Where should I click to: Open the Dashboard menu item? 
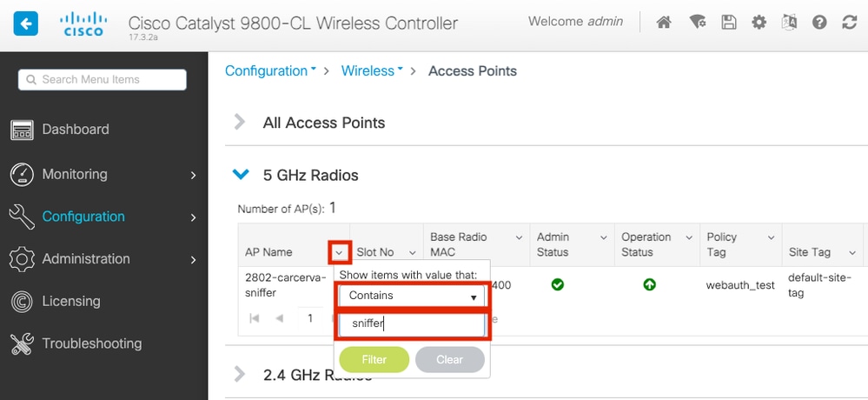(x=76, y=130)
